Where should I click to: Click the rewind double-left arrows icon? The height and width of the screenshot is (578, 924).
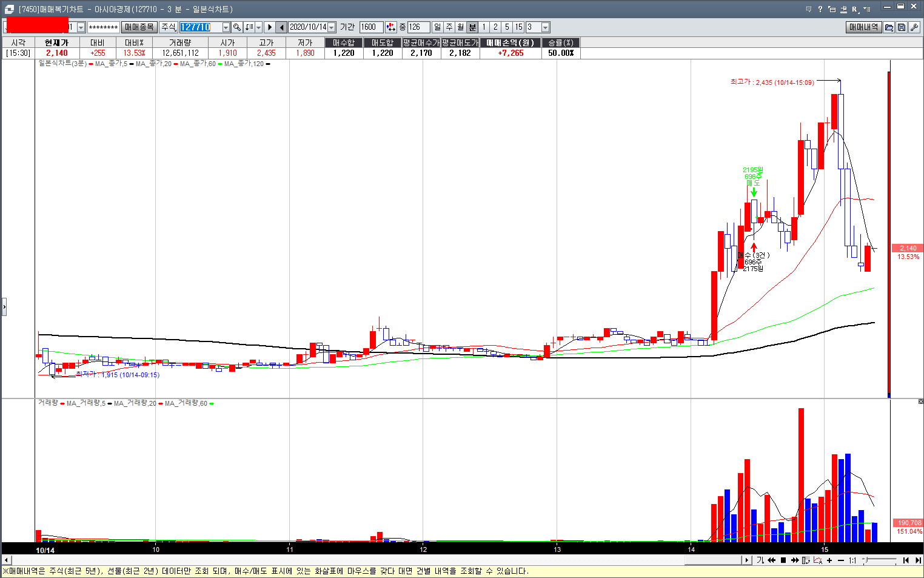click(x=772, y=560)
